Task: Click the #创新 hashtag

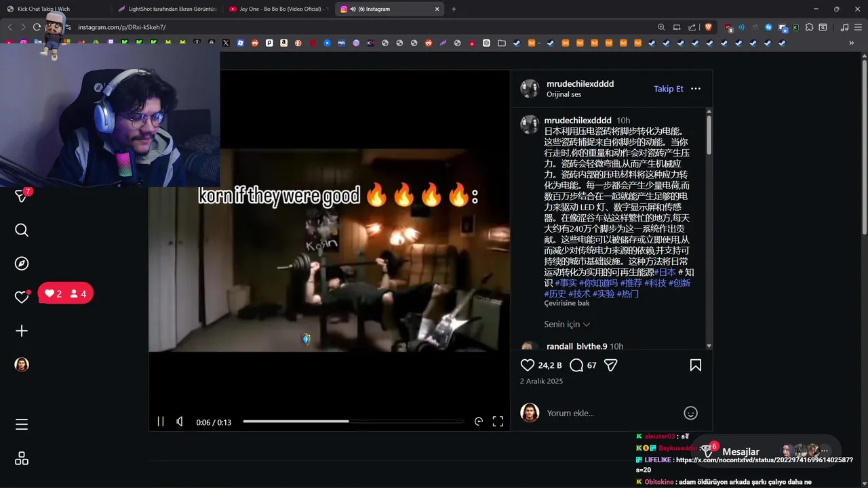Action: tap(679, 283)
